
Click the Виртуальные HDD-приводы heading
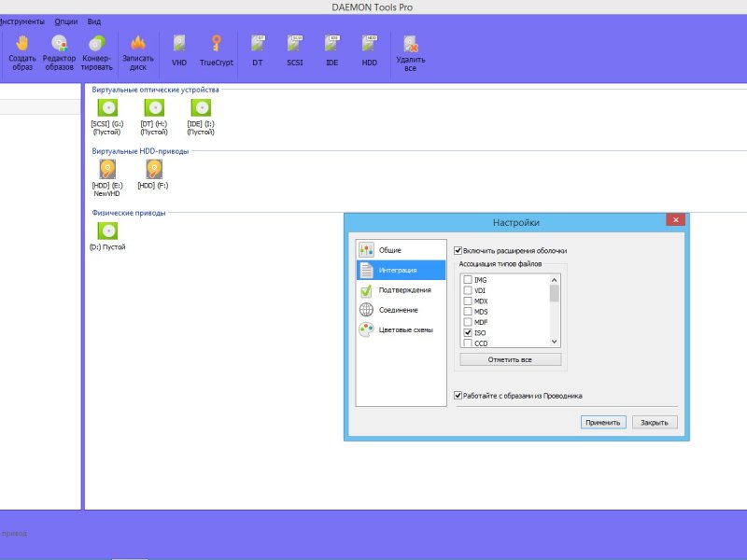click(x=140, y=151)
